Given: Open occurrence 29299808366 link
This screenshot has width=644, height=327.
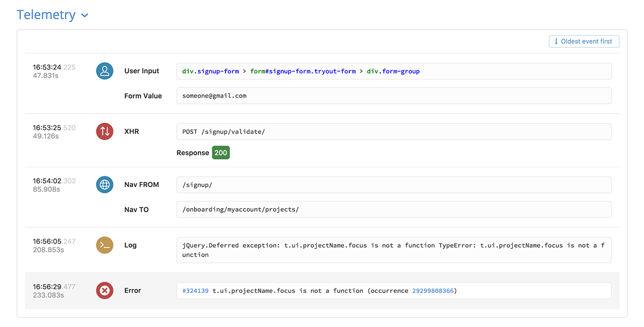Looking at the screenshot, I should tap(433, 291).
